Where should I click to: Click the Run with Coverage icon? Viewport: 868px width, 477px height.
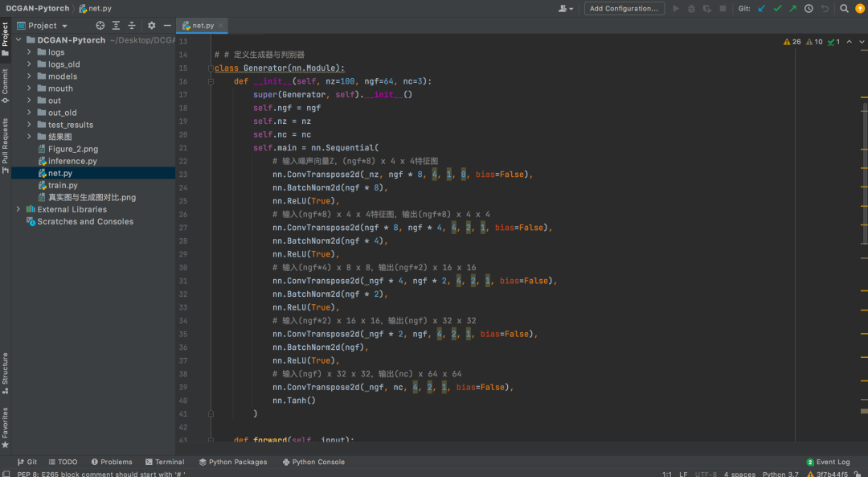[707, 8]
